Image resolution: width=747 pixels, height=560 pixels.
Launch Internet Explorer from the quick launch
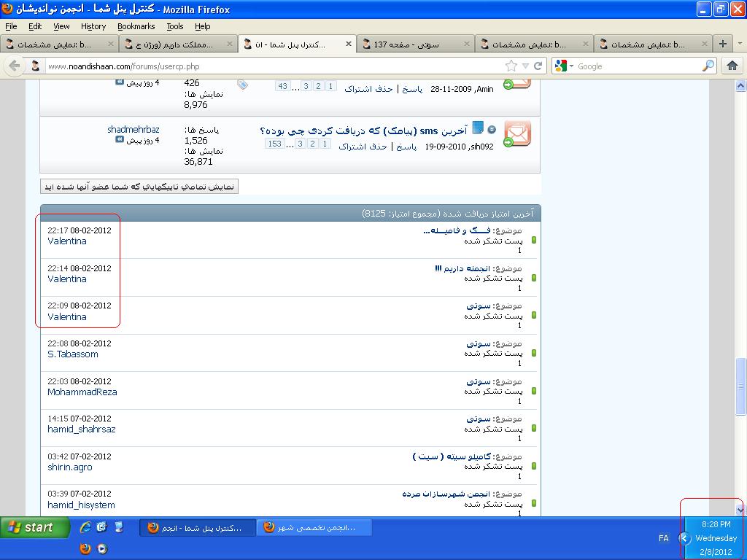pyautogui.click(x=85, y=527)
